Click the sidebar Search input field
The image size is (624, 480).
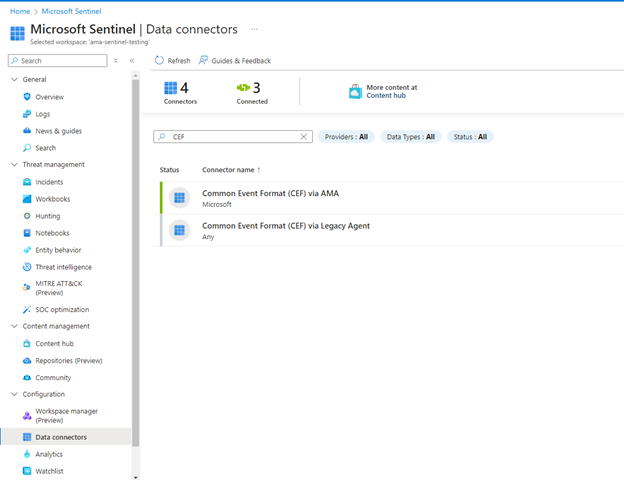click(58, 60)
